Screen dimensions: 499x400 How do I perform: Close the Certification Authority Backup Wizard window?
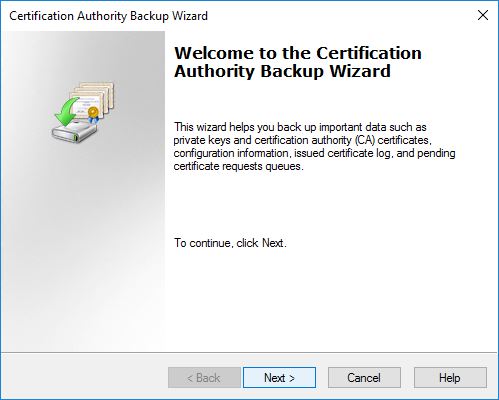pos(483,15)
